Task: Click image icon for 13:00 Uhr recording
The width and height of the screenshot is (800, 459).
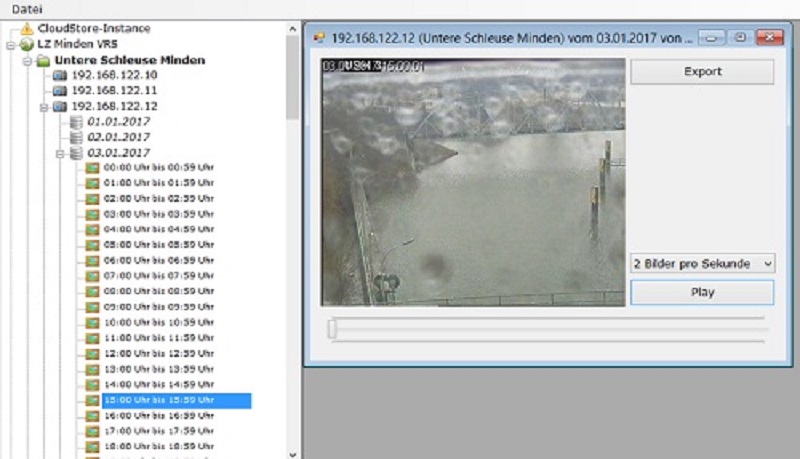Action: click(92, 369)
